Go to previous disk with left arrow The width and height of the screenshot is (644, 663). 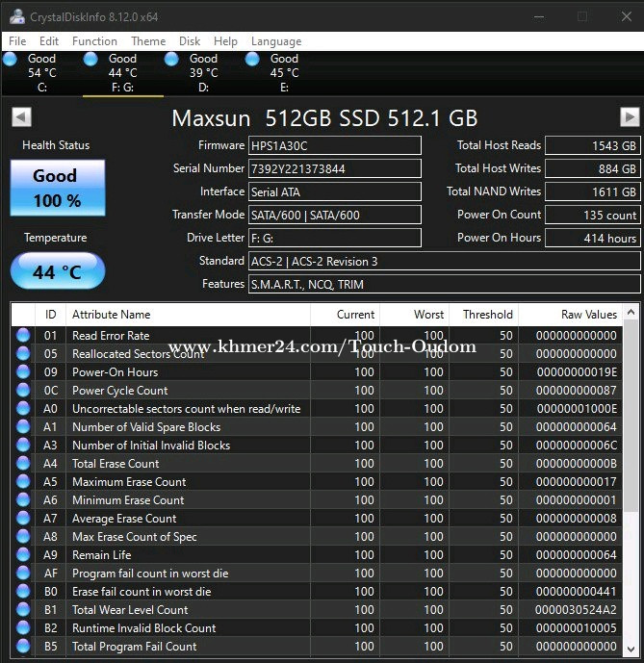[x=21, y=117]
